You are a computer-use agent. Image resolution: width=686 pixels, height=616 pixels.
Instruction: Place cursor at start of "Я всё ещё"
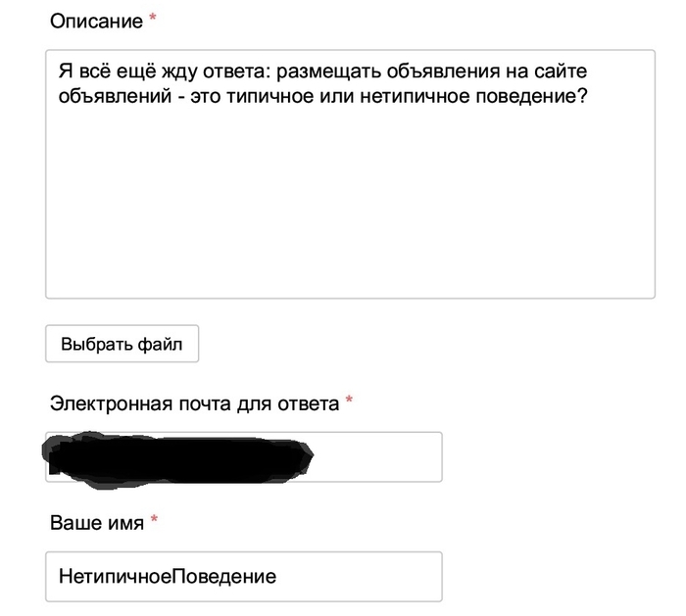[59, 73]
